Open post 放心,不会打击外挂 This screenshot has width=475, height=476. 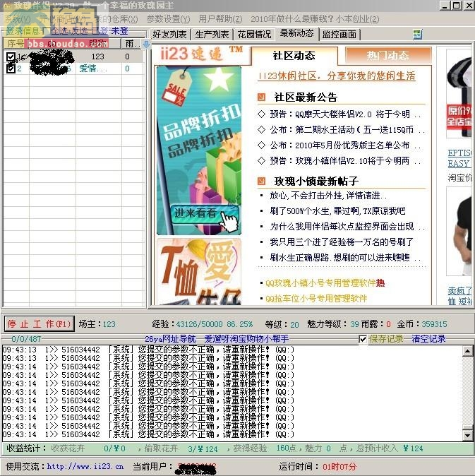click(328, 196)
